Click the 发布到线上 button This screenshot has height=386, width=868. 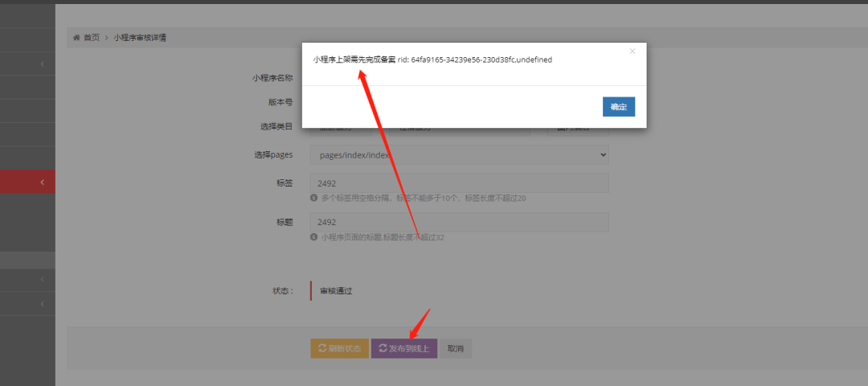[404, 349]
